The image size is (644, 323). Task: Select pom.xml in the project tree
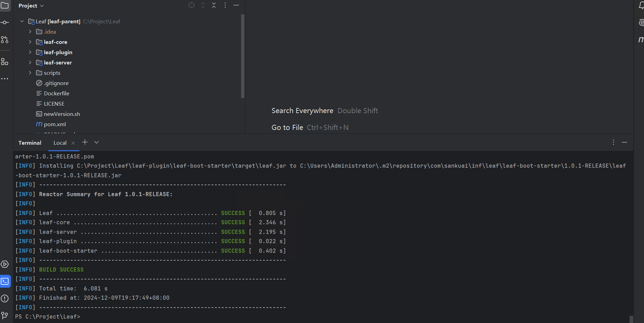point(55,124)
